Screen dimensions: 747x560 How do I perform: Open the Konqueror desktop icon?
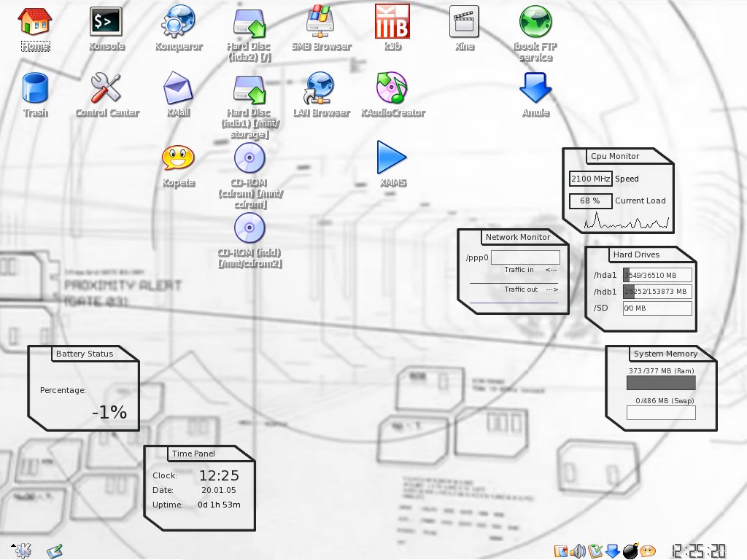[x=178, y=21]
